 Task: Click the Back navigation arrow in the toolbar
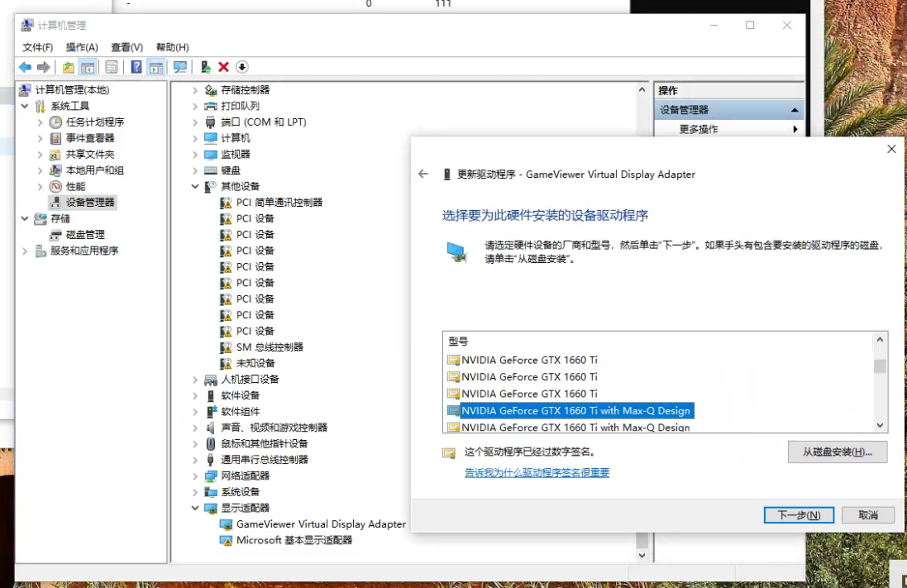(25, 67)
